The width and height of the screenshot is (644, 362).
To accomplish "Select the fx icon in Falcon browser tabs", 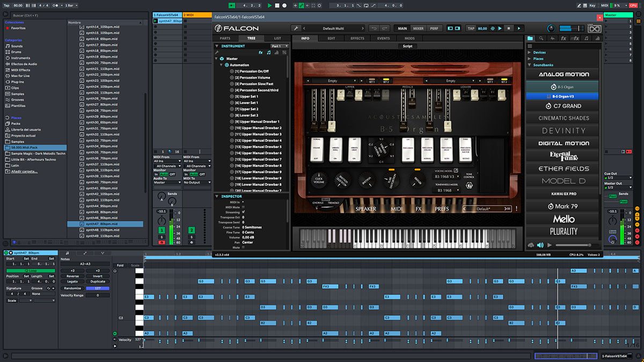I will (563, 38).
